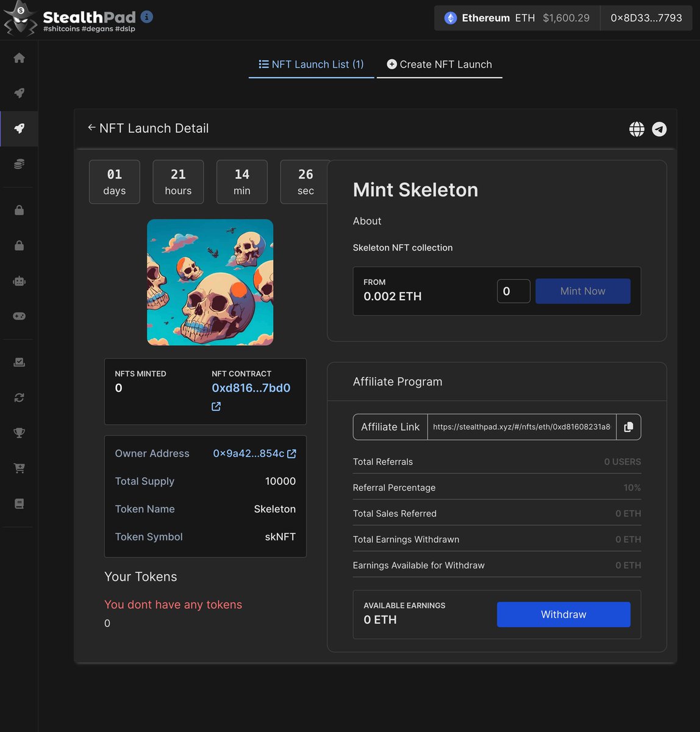
Task: Open the trophy sidebar icon
Action: 19,433
